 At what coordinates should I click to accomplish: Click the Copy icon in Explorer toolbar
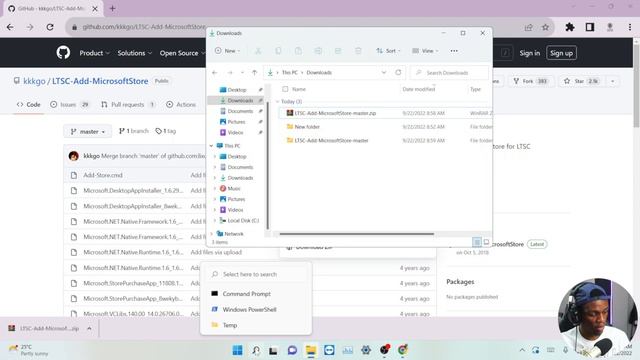278,51
